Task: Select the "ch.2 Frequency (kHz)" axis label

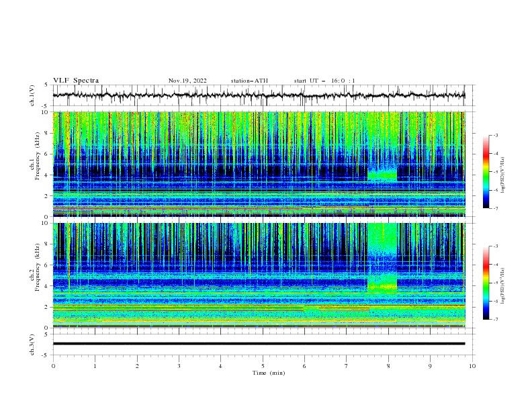Action: tap(35, 267)
